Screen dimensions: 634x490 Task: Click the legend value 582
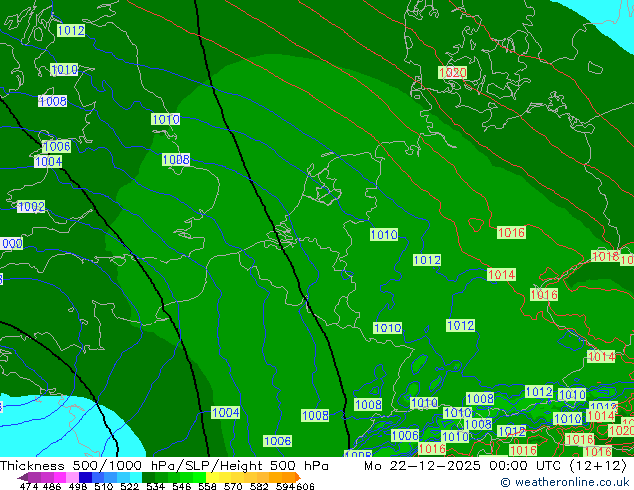(259, 486)
